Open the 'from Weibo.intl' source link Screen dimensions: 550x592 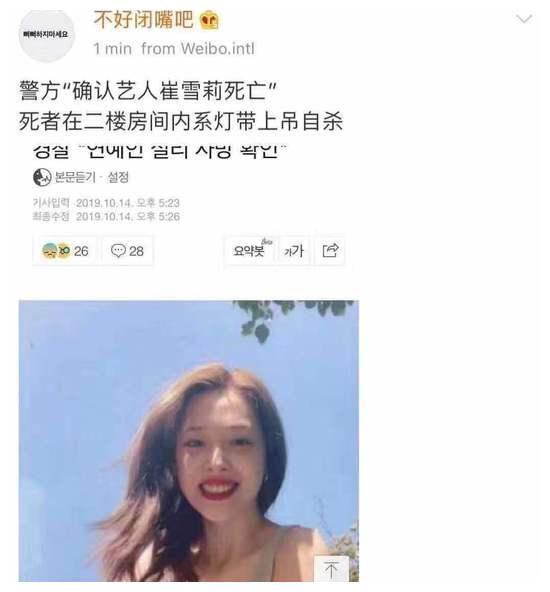198,49
